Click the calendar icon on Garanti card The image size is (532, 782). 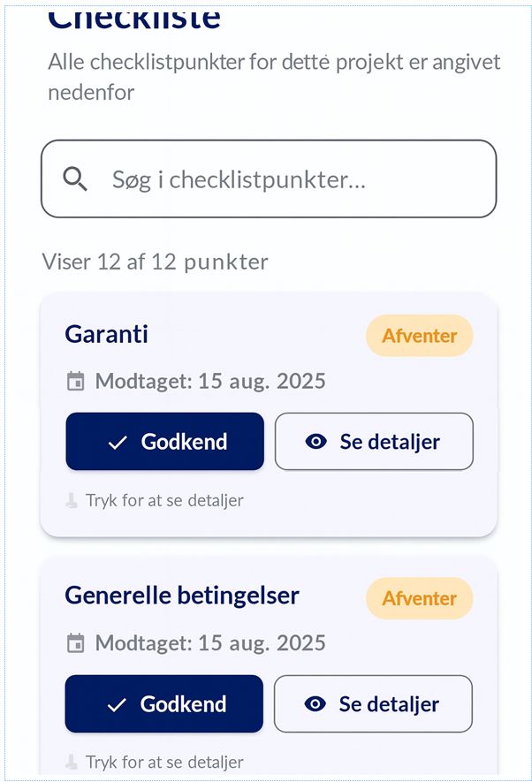point(76,382)
